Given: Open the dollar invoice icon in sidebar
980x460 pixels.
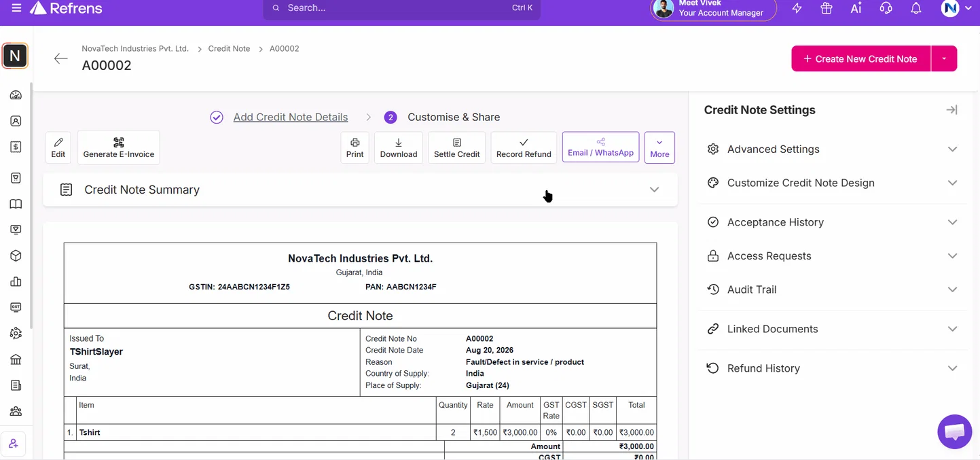Looking at the screenshot, I should 16,147.
